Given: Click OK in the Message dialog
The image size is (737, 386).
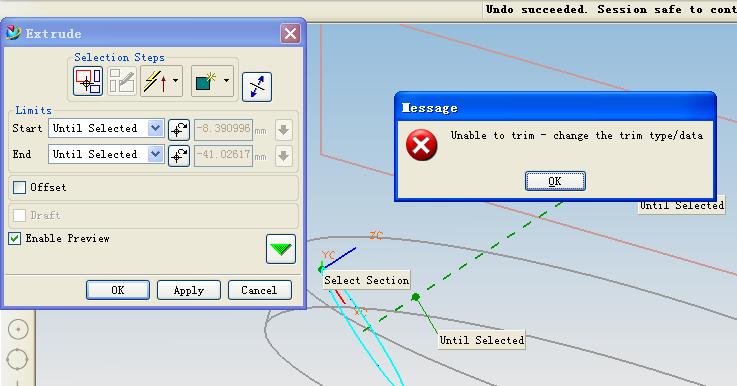Looking at the screenshot, I should 555,181.
